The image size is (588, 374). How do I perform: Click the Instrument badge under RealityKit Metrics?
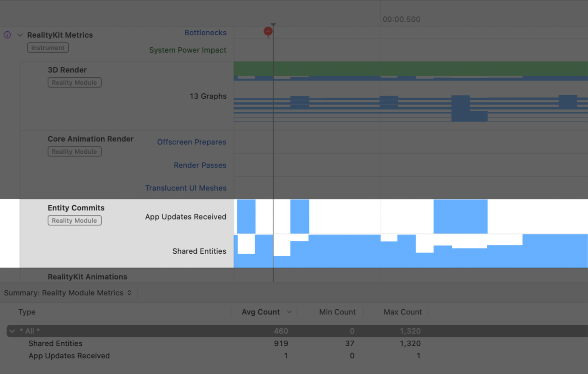(x=48, y=48)
